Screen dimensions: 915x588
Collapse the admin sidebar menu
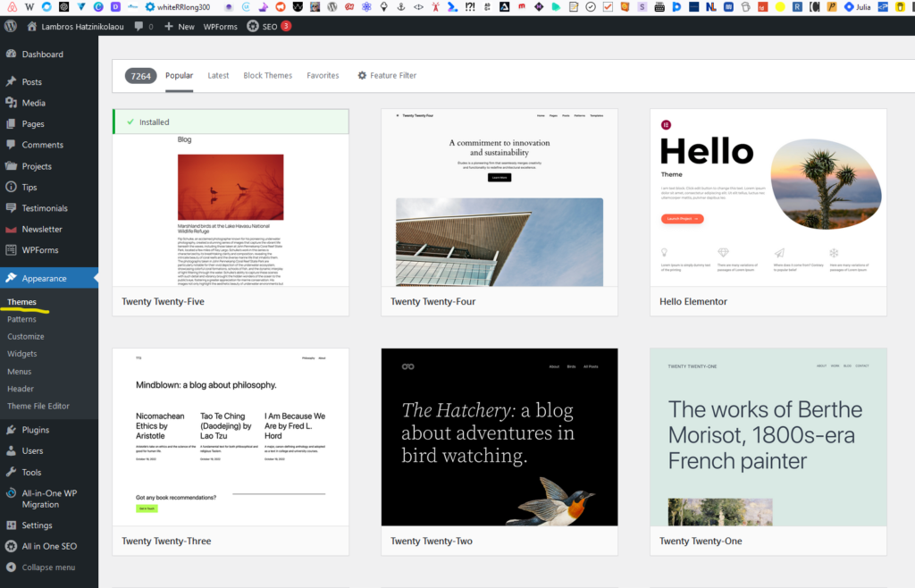pos(48,567)
